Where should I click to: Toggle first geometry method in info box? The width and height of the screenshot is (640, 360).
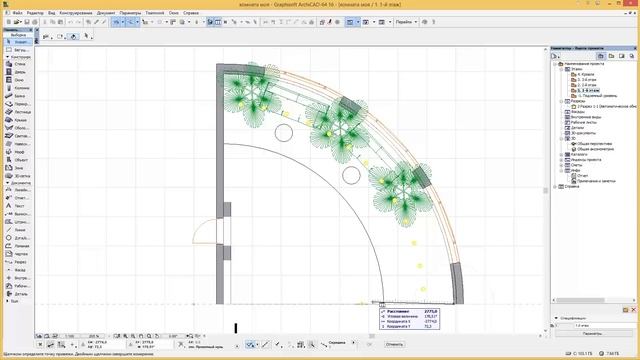tap(46, 37)
